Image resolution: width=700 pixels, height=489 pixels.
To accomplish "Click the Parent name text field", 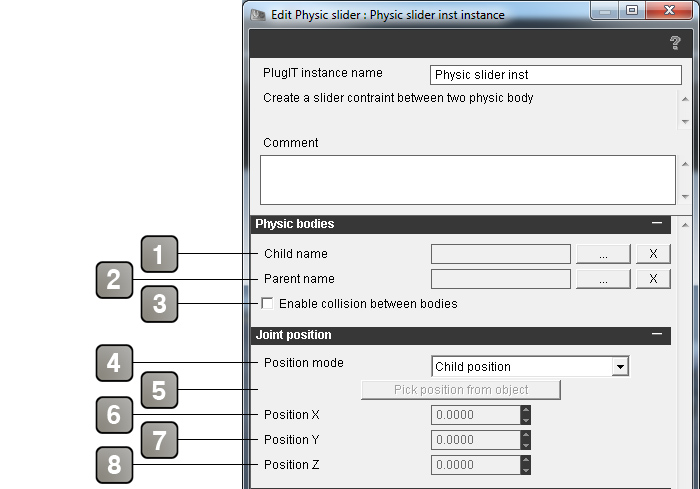I will [x=501, y=279].
